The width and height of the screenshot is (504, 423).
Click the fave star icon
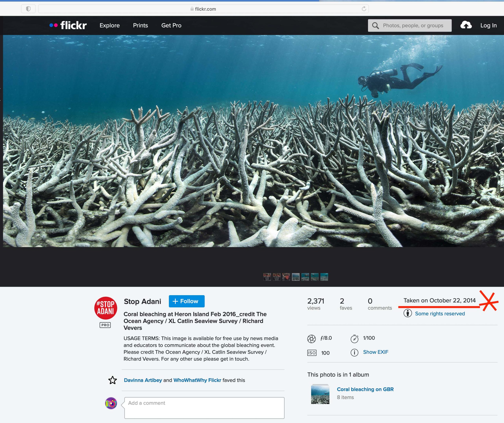tap(113, 380)
